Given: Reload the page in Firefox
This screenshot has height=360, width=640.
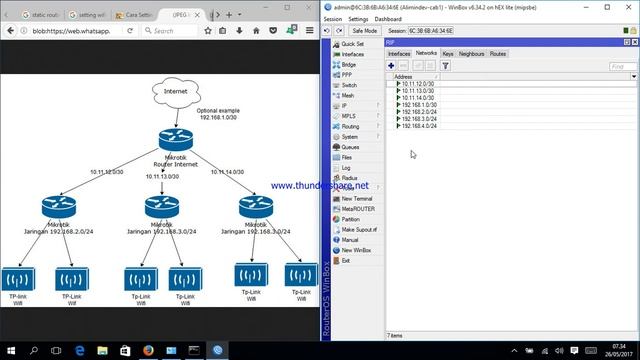Looking at the screenshot, I should (x=130, y=31).
